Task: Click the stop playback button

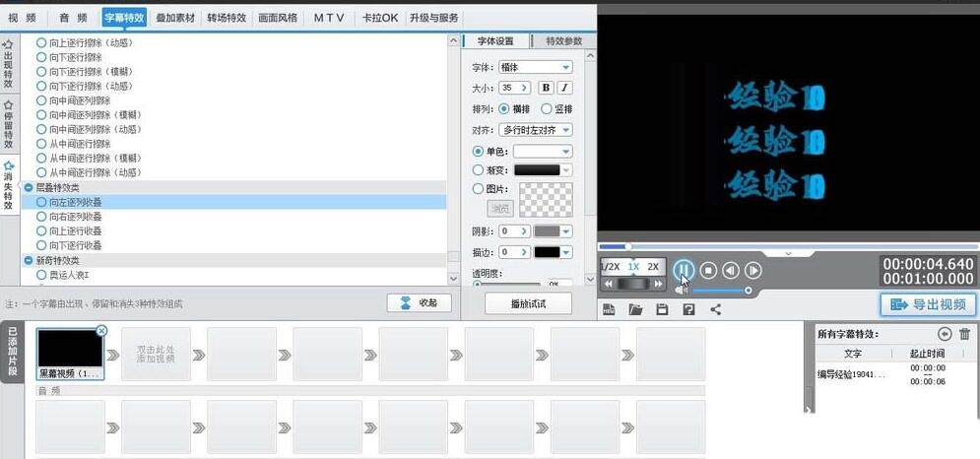Action: coord(707,270)
